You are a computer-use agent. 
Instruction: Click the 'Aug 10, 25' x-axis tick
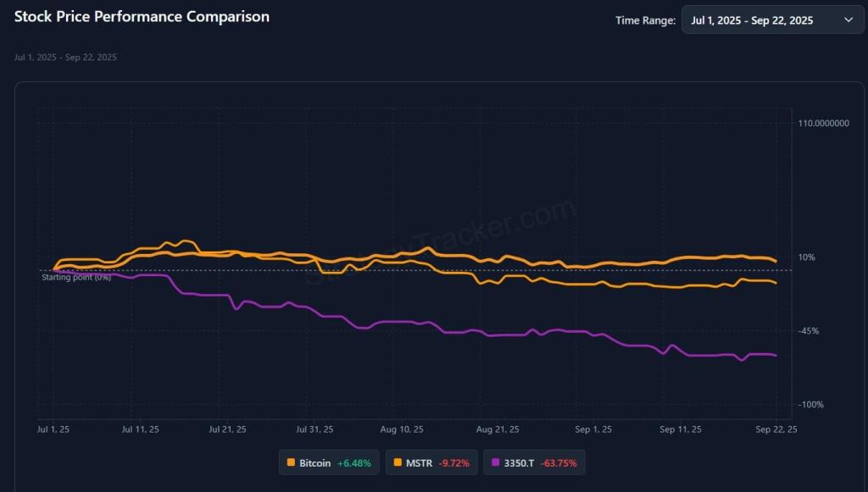click(401, 430)
